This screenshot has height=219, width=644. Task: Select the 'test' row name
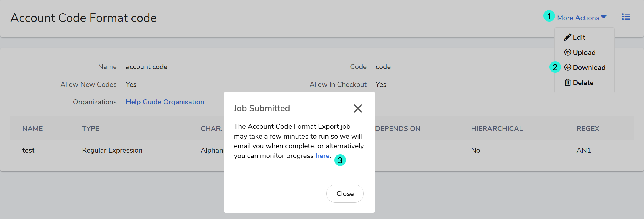click(28, 150)
